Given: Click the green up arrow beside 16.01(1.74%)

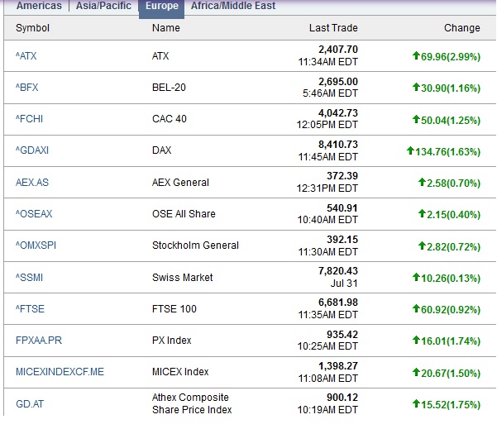Looking at the screenshot, I should tap(416, 341).
